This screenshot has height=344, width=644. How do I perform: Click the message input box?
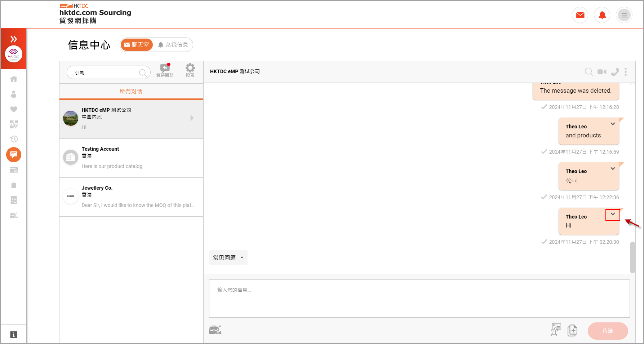coord(419,299)
